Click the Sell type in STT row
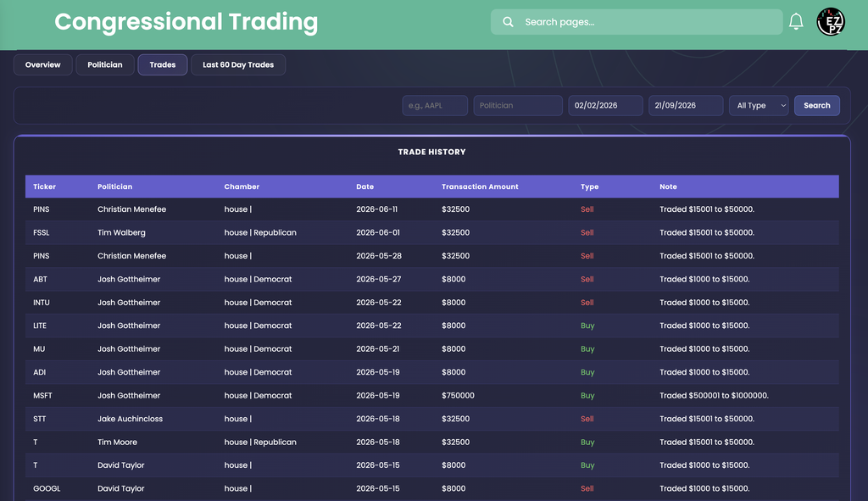 tap(587, 419)
